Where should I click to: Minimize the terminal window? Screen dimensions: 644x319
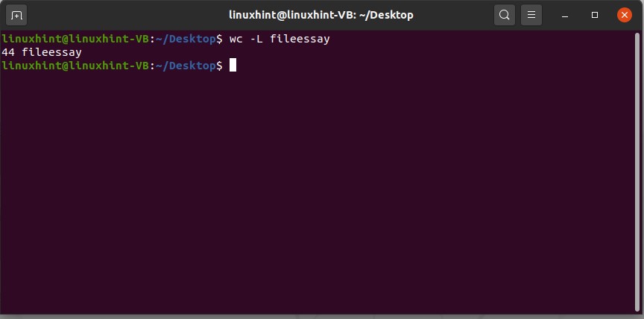pos(565,15)
